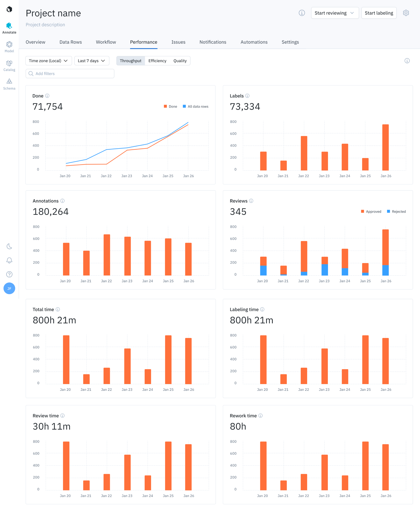Click the Jan 20 bar in Total time chart
Viewport: 420px width, 509px height.
click(66, 360)
